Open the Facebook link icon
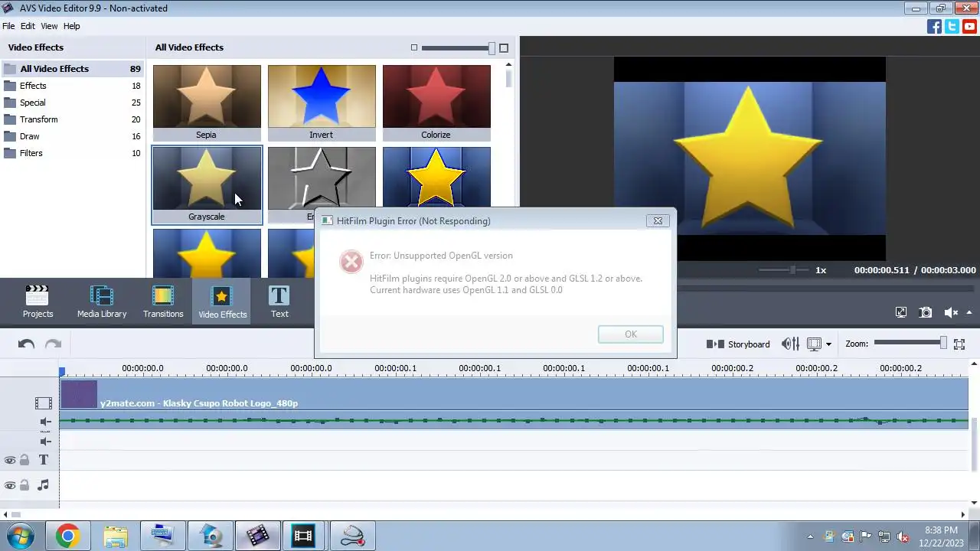The image size is (980, 551). [934, 26]
